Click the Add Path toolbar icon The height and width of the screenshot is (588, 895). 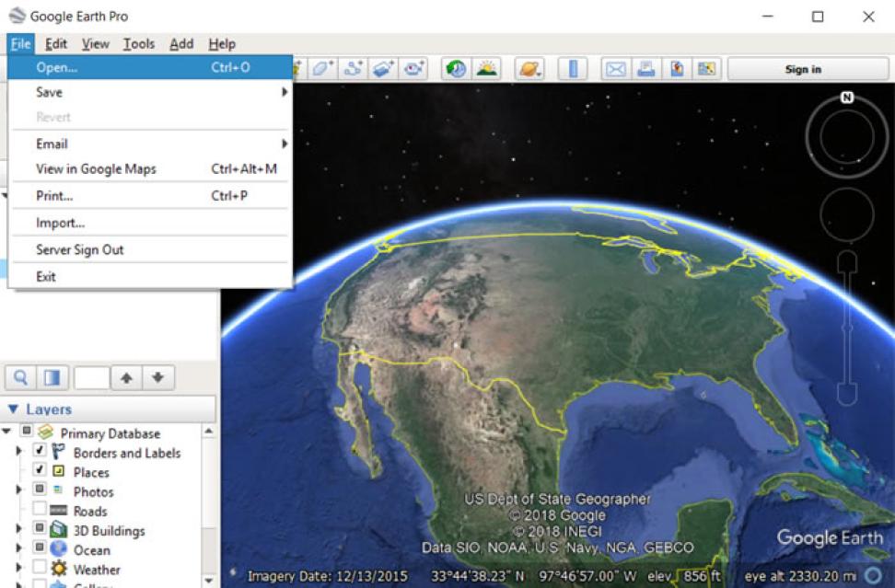(353, 69)
